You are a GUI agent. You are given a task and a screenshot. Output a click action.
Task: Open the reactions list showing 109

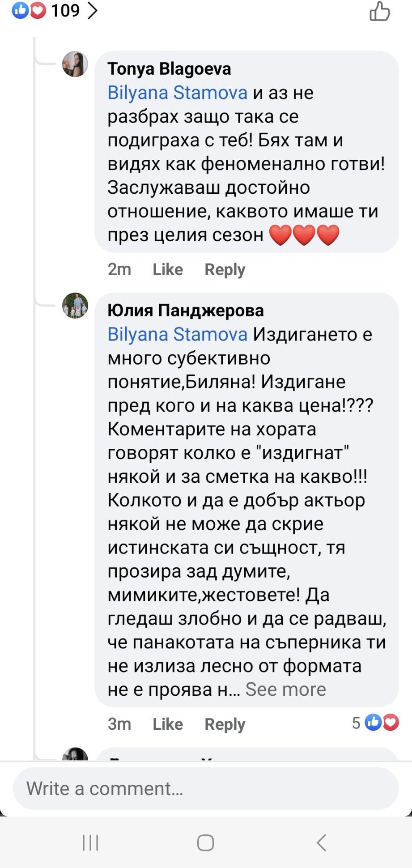coord(74,11)
